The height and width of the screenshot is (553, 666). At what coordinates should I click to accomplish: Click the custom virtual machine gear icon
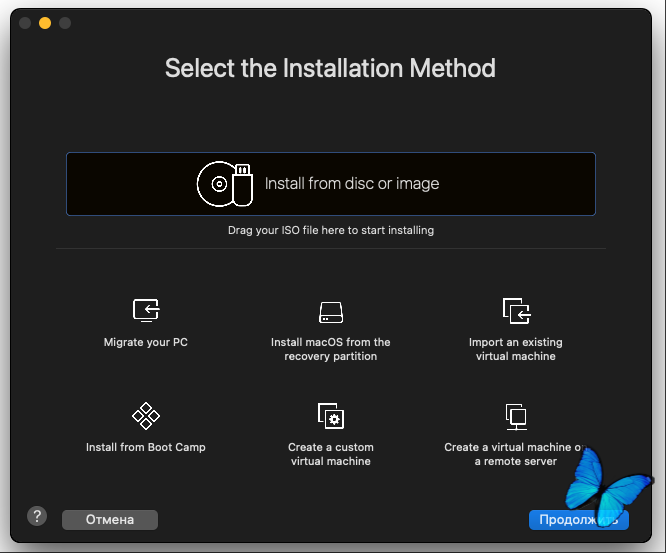[331, 416]
